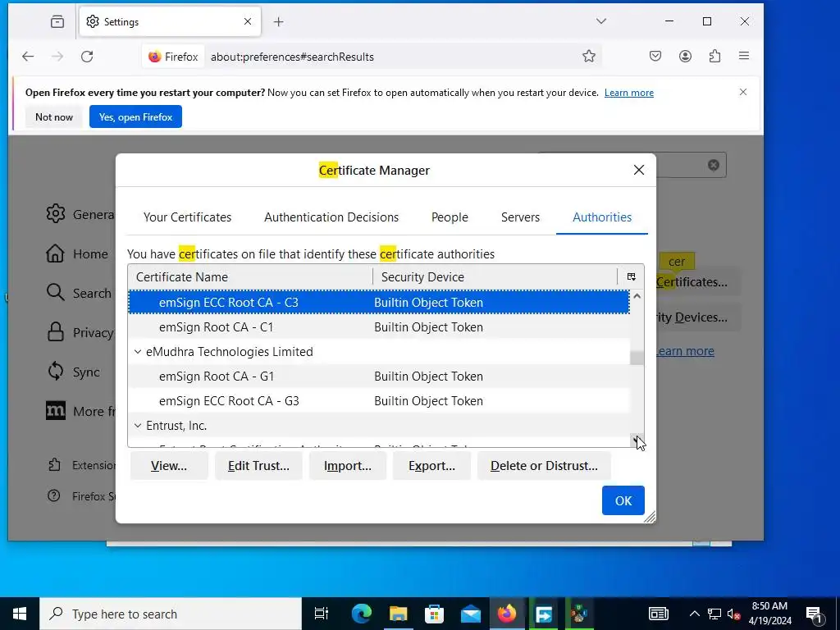840x630 pixels.
Task: Click Delete or Distrust... button
Action: 544,466
